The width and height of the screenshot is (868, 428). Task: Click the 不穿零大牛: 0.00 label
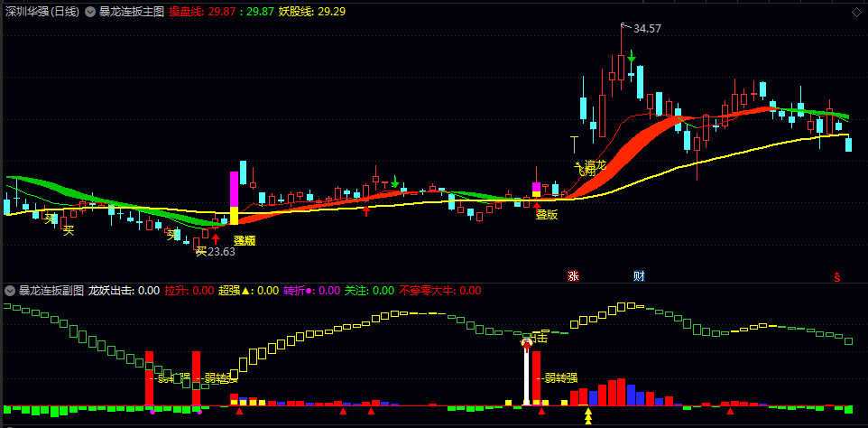coord(440,291)
